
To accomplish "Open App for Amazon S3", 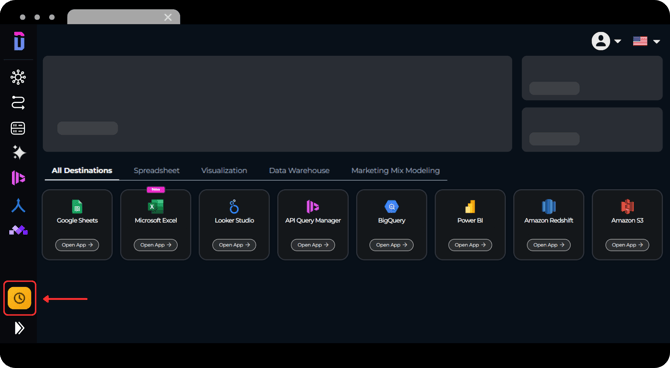I will [x=627, y=245].
